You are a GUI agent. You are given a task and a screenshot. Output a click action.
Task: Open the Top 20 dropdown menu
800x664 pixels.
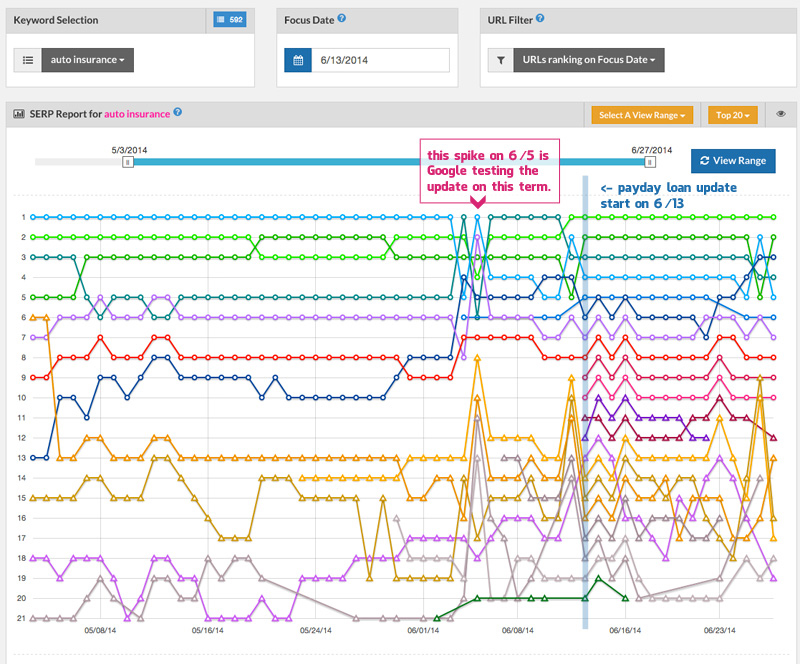click(x=734, y=115)
